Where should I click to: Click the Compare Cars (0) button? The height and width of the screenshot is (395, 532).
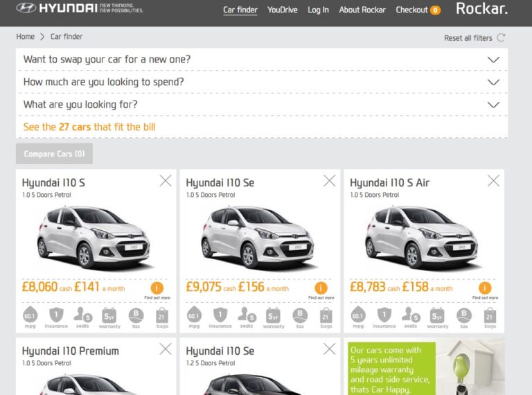pyautogui.click(x=54, y=154)
